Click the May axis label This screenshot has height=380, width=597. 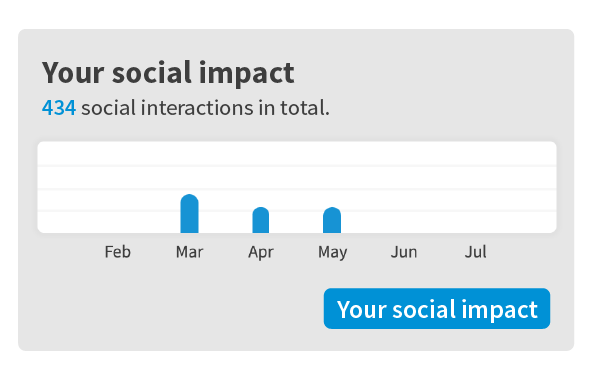click(332, 252)
